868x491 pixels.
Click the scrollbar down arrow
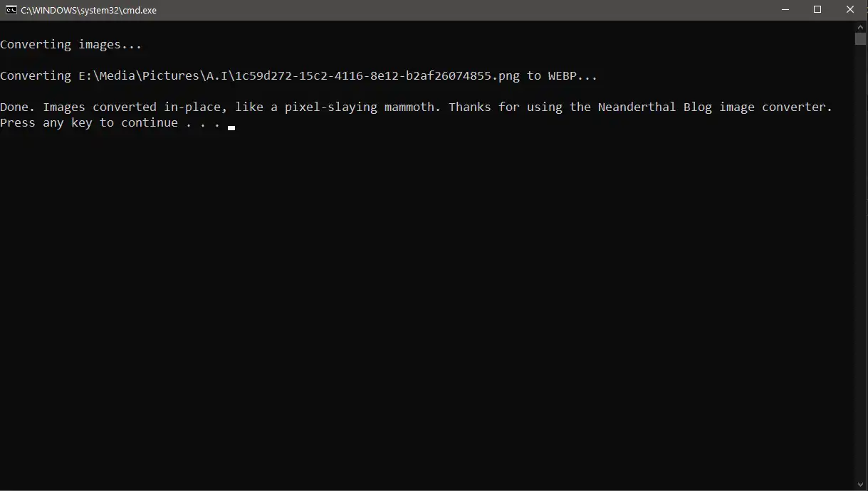pos(860,485)
